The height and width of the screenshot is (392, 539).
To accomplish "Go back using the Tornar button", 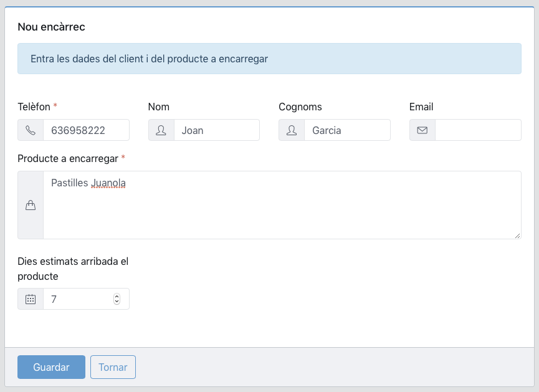I will [x=113, y=367].
